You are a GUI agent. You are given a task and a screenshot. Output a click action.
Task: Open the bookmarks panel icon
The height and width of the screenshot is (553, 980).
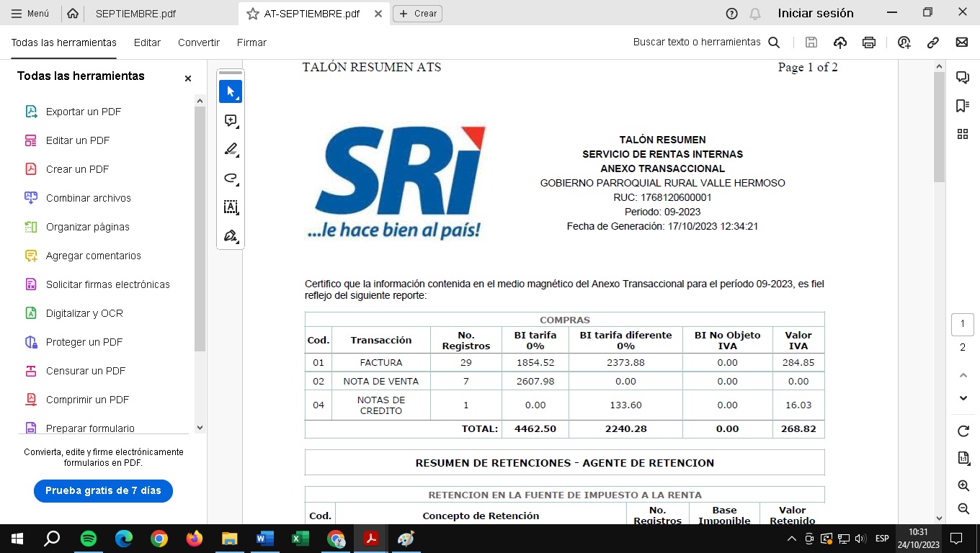coord(962,106)
